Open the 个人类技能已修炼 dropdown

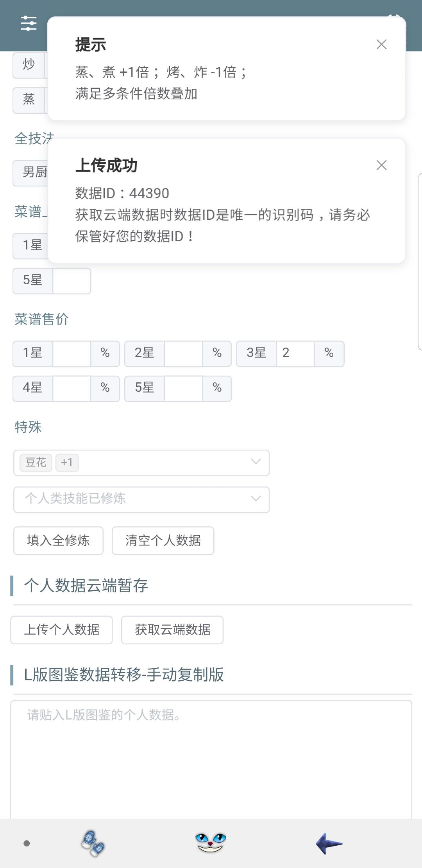(x=141, y=499)
